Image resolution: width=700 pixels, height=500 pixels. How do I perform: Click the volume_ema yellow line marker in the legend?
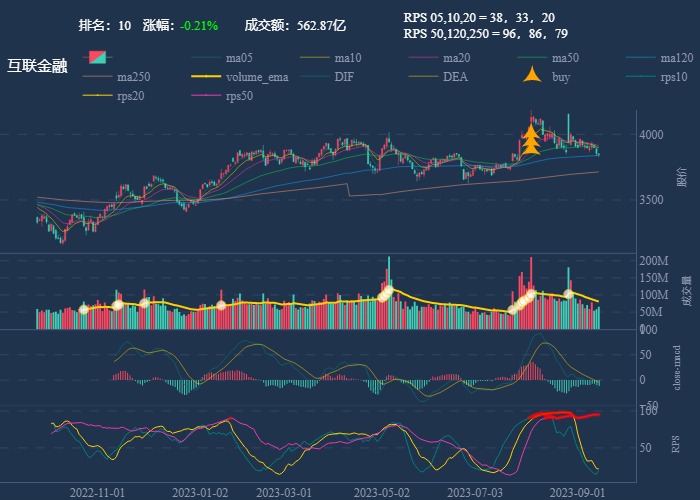point(207,77)
